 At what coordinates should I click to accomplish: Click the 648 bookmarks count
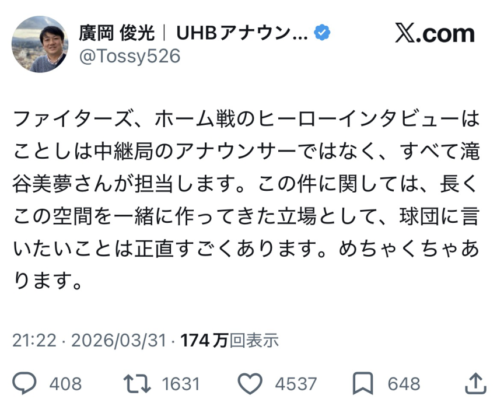click(404, 384)
